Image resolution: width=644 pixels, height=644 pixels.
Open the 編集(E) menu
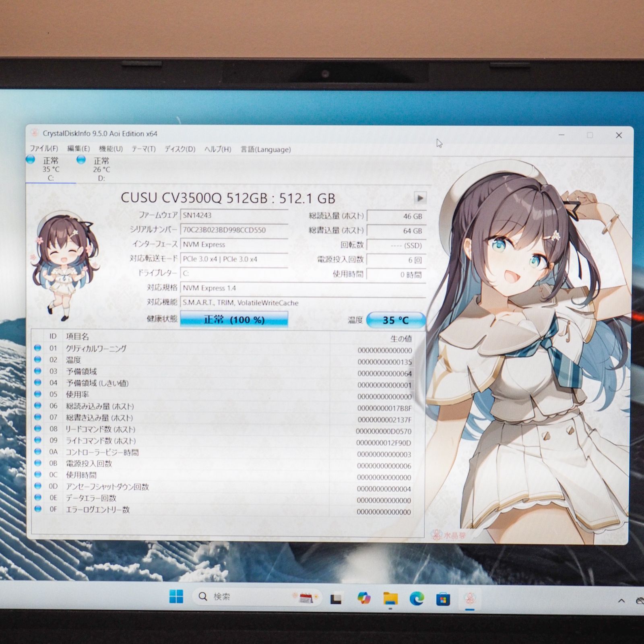click(x=78, y=149)
